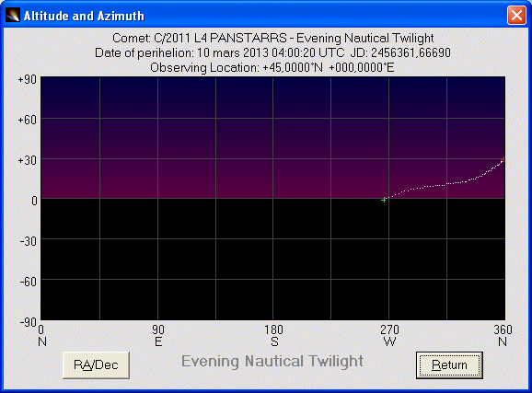The width and height of the screenshot is (532, 393).
Task: Click the Date of perihelion text line
Action: click(x=272, y=53)
